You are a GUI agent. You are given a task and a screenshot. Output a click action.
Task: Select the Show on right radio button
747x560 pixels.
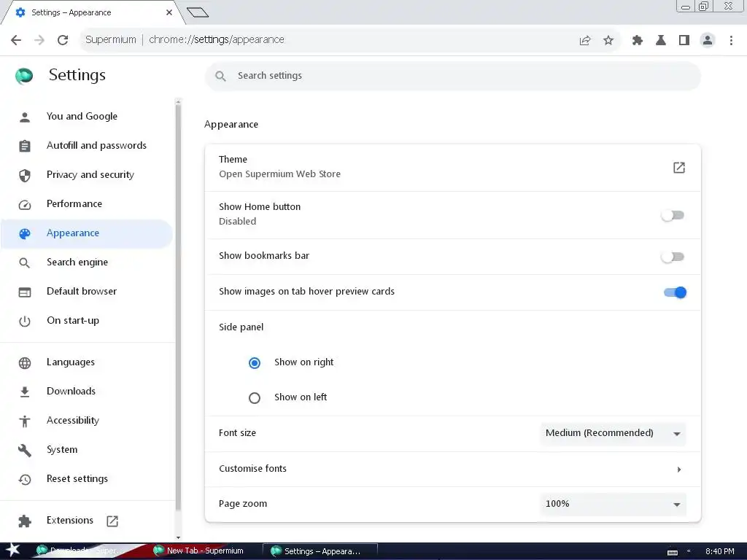(255, 363)
